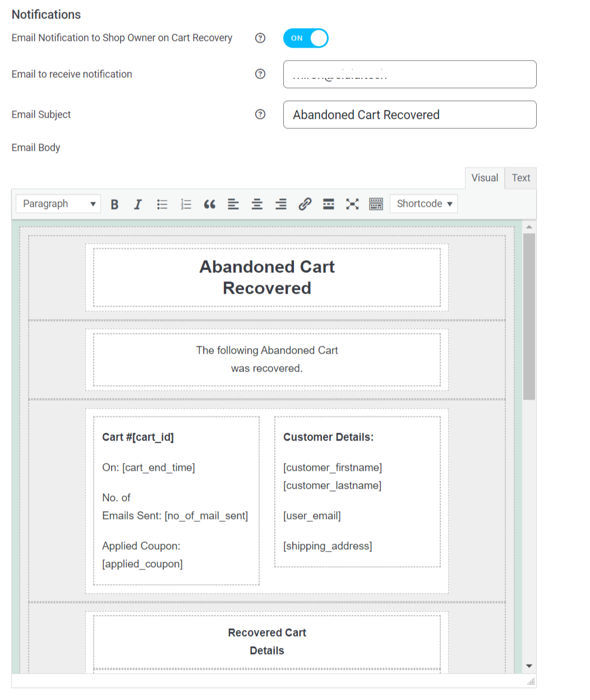Click the '[no_of_mail_sent]' shortcode text

[x=206, y=516]
